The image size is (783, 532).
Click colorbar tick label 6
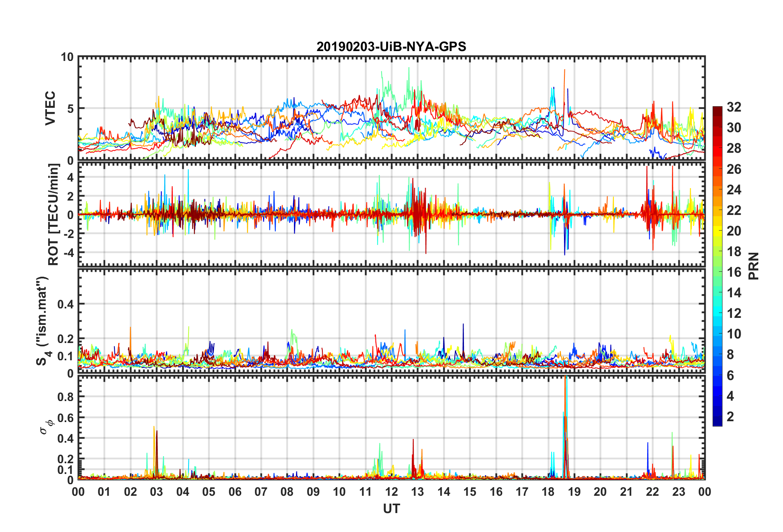(730, 375)
